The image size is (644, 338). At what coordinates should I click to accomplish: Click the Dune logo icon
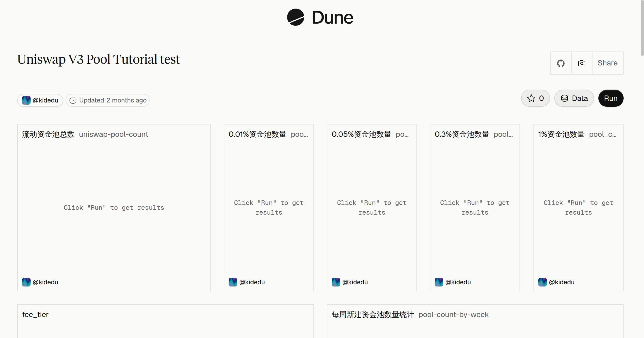(295, 17)
